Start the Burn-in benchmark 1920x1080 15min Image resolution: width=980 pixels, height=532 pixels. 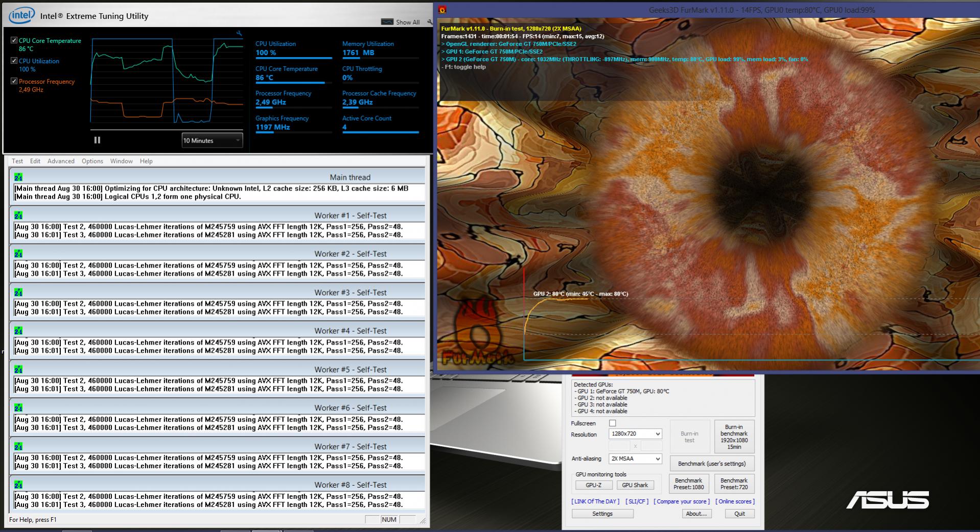pos(734,437)
